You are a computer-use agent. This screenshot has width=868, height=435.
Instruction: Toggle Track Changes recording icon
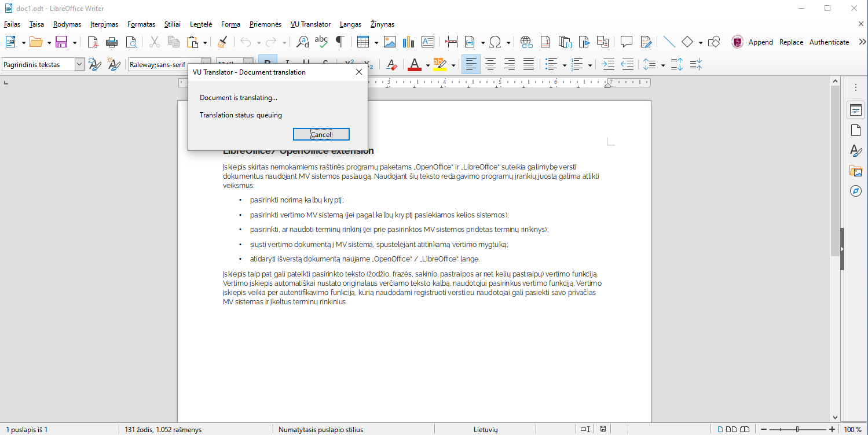(x=646, y=42)
